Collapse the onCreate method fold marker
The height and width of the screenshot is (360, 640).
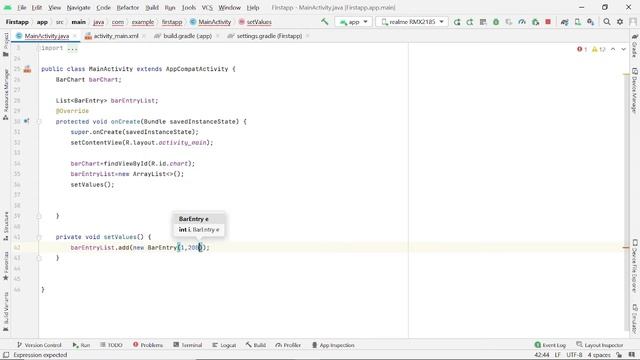[x=38, y=122]
